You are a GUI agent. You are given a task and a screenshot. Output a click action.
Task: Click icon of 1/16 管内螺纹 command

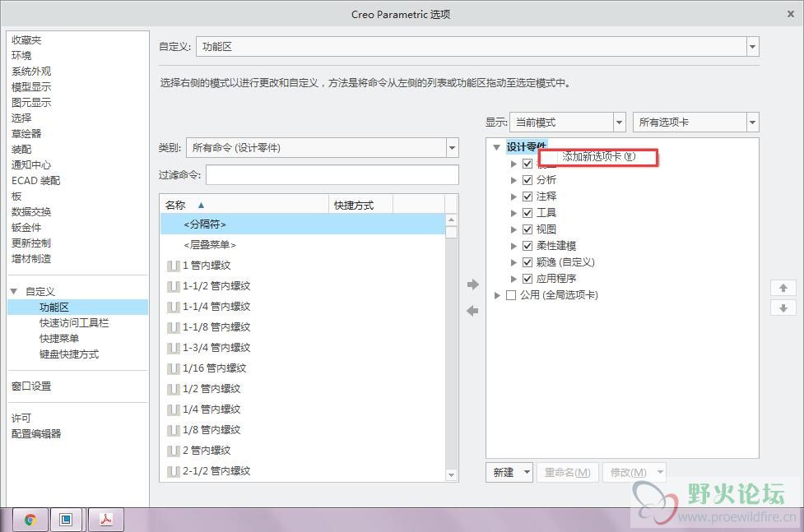tap(174, 368)
